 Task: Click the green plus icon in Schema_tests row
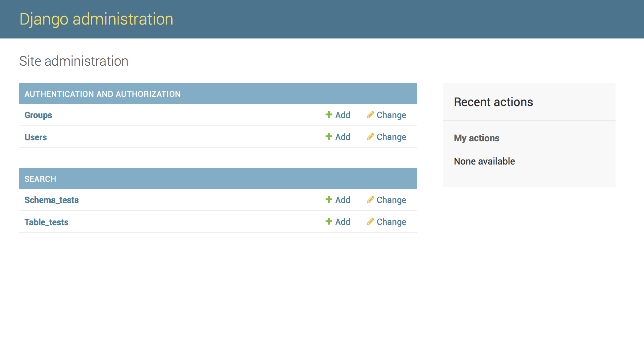tap(329, 199)
